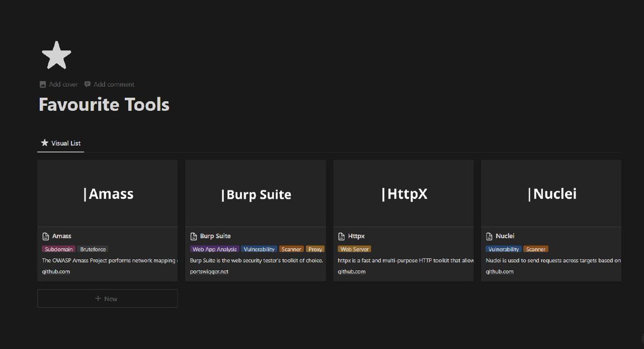Screen dimensions: 644x349
Task: Click Vulnerability tag on Nuclei card
Action: 504,249
